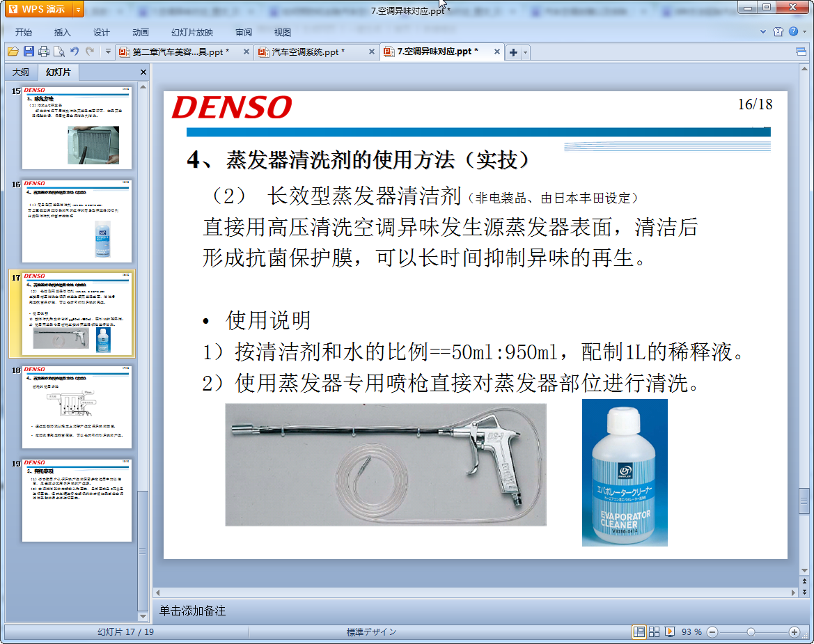Expand the WPS 演示 menu arrow

[x=79, y=9]
